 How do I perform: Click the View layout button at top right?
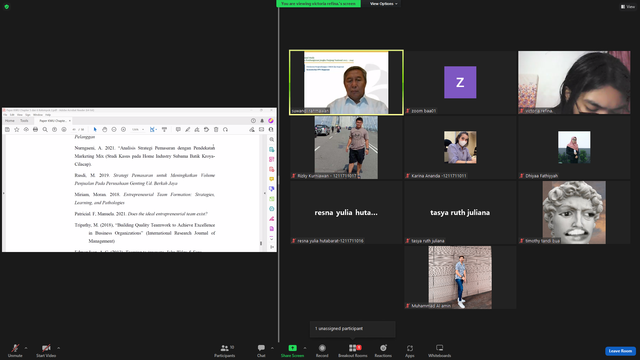[628, 7]
